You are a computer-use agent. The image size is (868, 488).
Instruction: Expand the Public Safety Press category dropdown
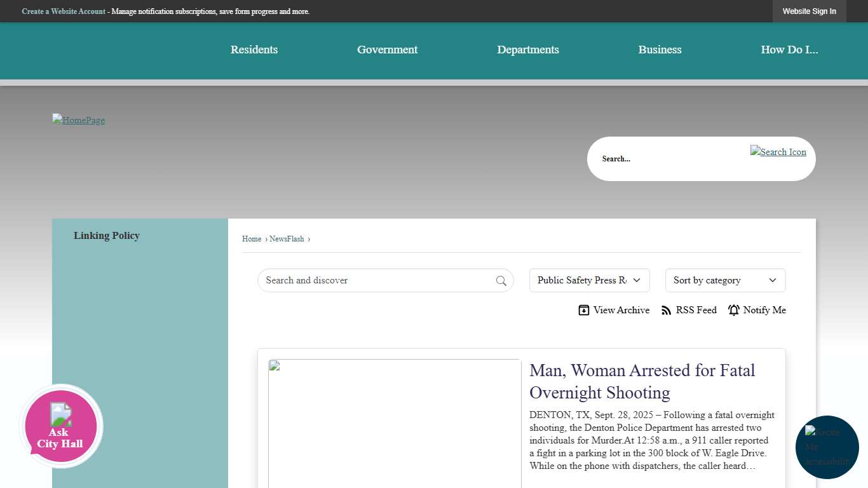coord(589,280)
